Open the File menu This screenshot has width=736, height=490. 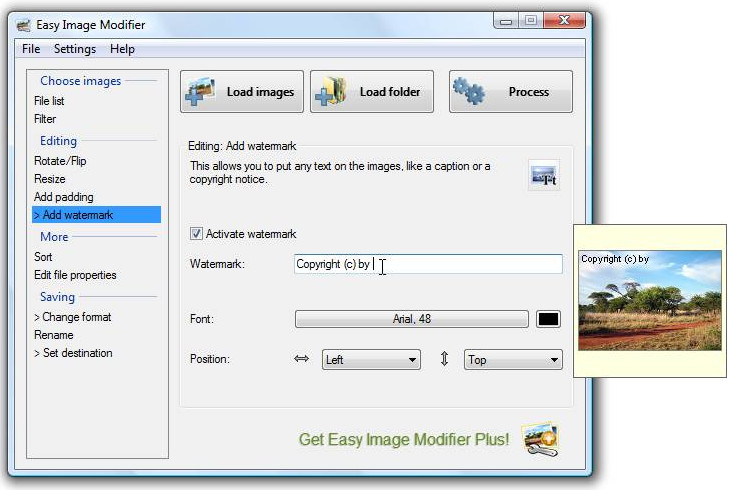click(x=31, y=49)
